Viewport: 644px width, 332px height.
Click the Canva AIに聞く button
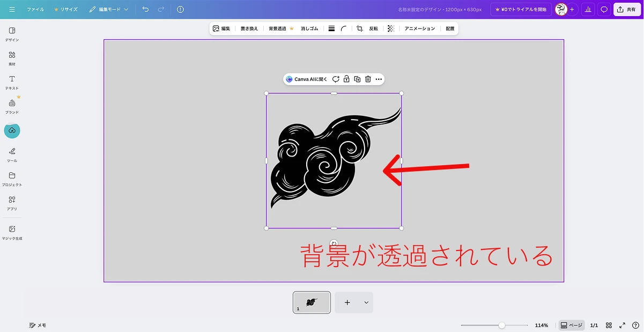click(307, 79)
